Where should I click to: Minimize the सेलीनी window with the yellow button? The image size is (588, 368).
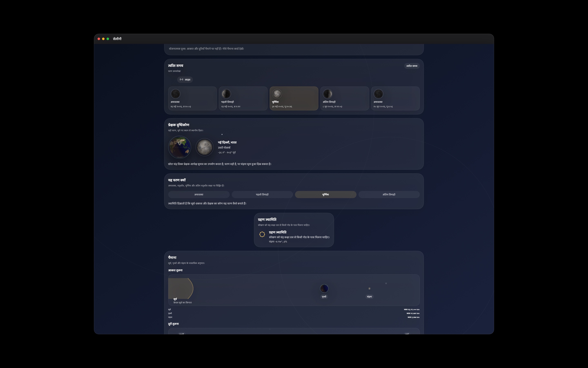pos(103,39)
